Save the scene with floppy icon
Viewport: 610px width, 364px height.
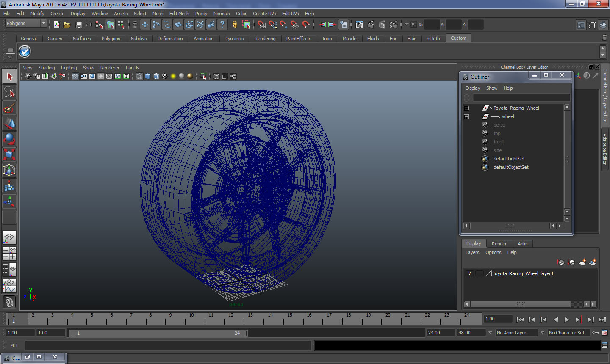click(78, 25)
